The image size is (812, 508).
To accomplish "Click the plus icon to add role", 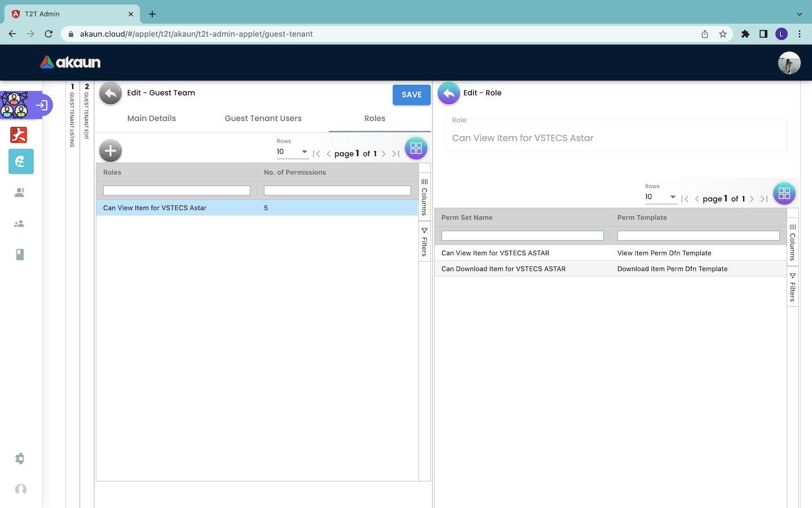I will tap(111, 151).
